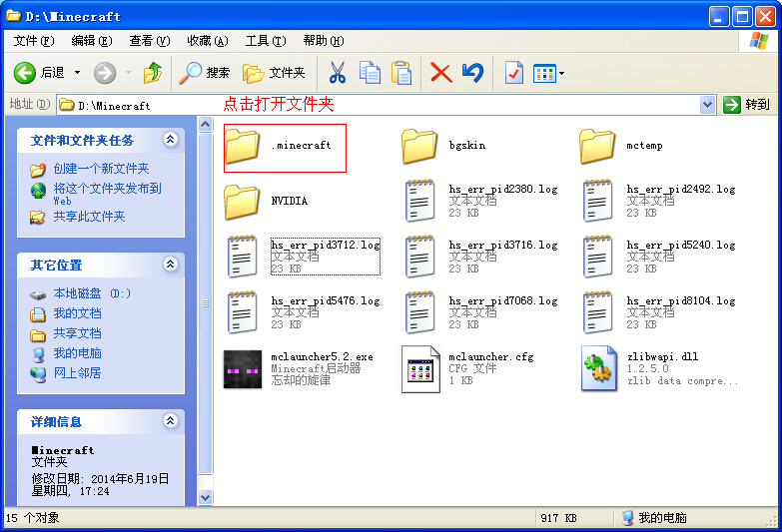The width and height of the screenshot is (782, 532).
Task: Select mclauncher.cfg file icon
Action: 420,369
